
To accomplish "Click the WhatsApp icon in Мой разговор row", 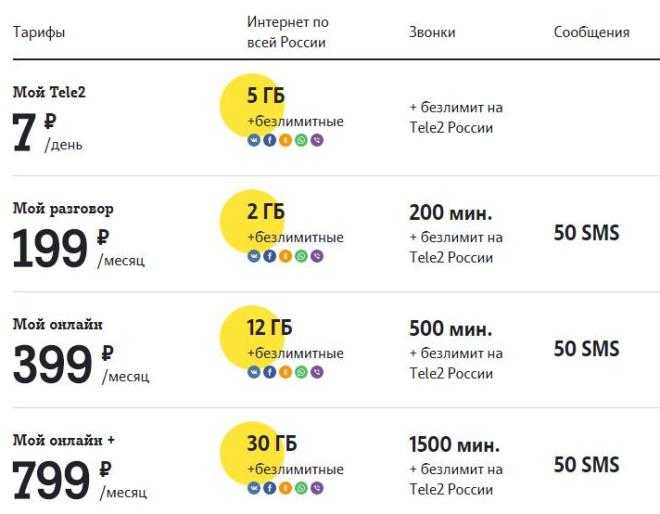I will [x=301, y=256].
